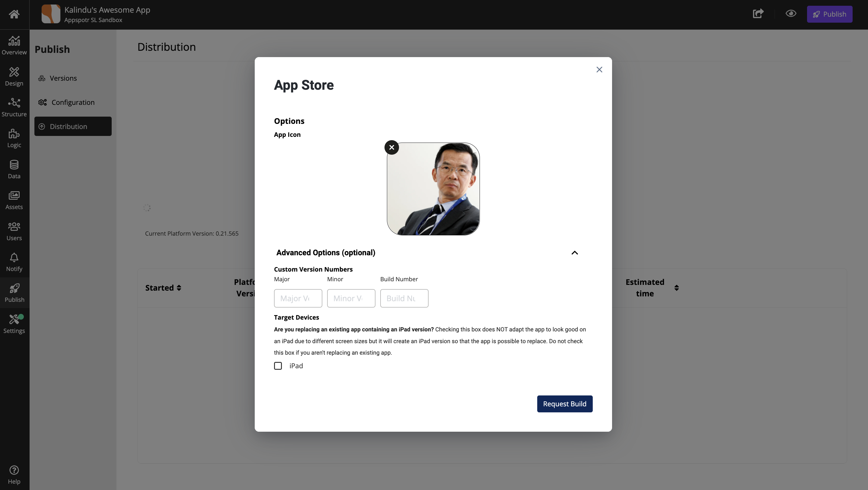Click the Major Version number input
The image size is (868, 490).
(298, 298)
